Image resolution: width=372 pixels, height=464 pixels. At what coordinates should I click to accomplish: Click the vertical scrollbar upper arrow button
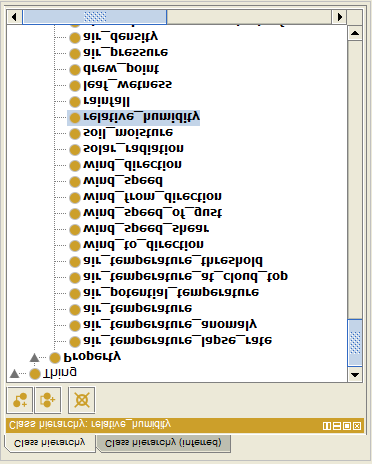(x=355, y=33)
